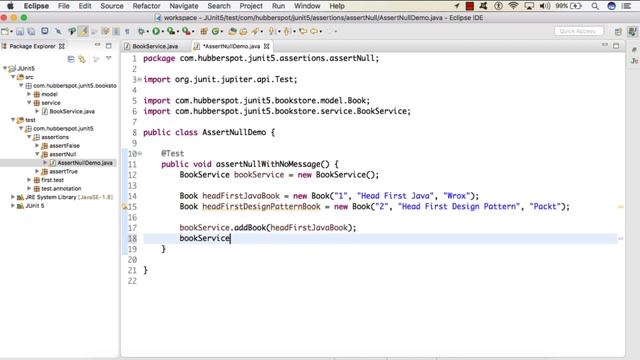Click the Save toolbar icon
The image size is (640, 360).
click(20, 31)
